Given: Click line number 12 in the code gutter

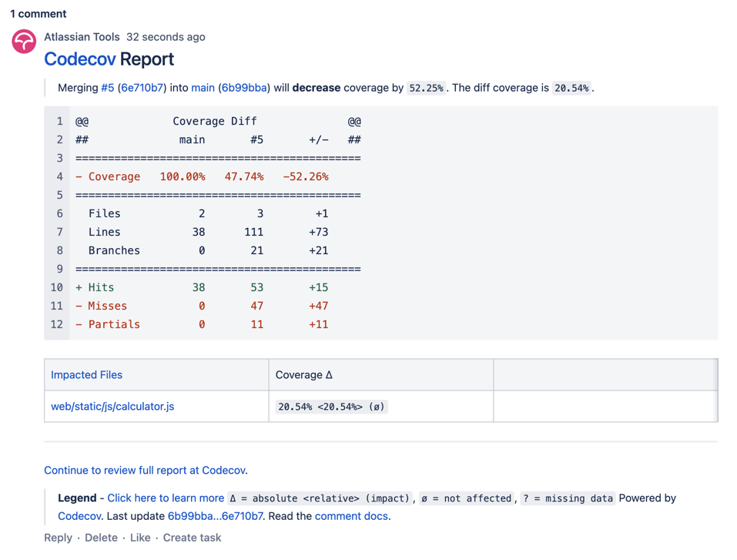Looking at the screenshot, I should [57, 324].
